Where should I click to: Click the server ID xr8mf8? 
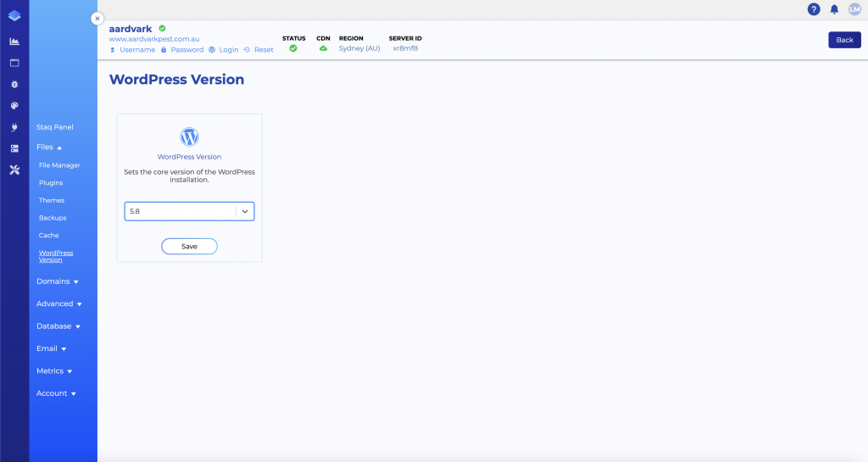(405, 48)
